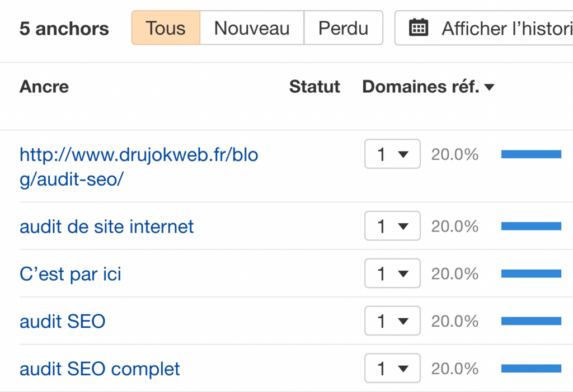Sort by the Domaines réf. column header
The width and height of the screenshot is (573, 392).
[421, 87]
